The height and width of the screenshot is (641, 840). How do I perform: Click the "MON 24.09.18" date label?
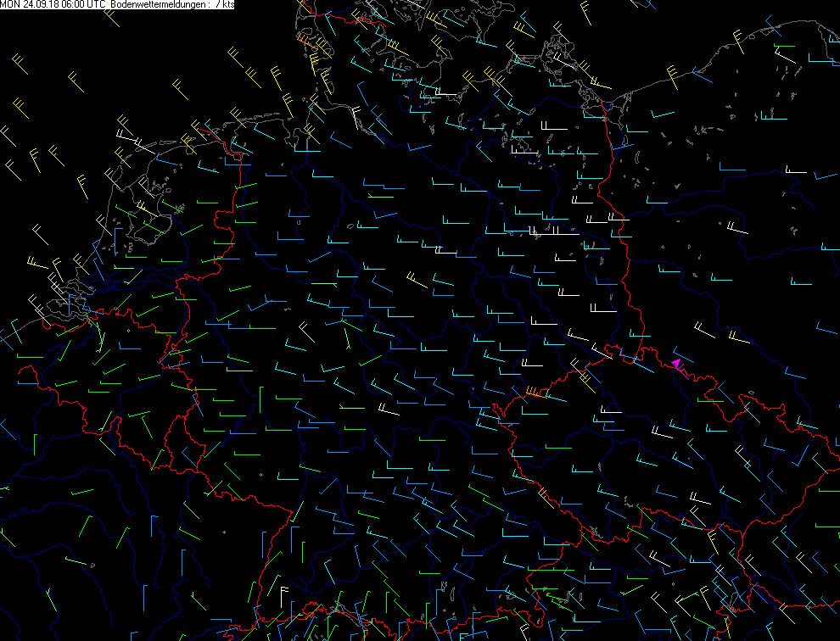click(29, 5)
